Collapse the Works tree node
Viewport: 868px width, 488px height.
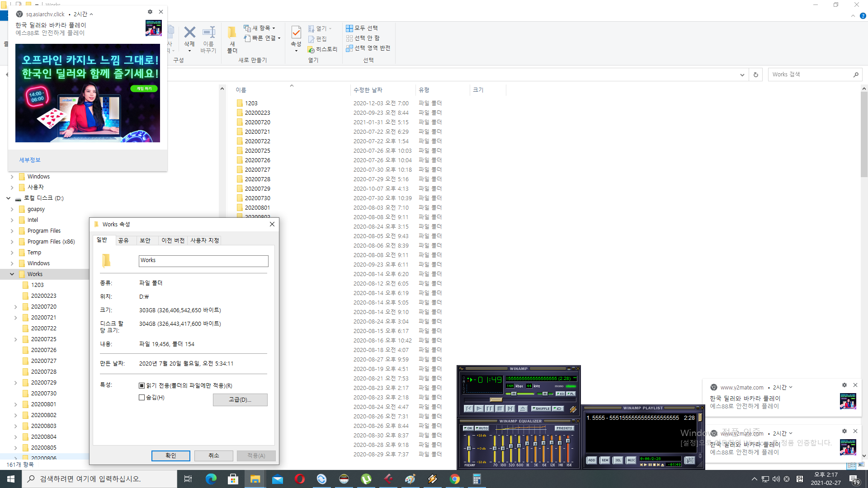click(12, 274)
